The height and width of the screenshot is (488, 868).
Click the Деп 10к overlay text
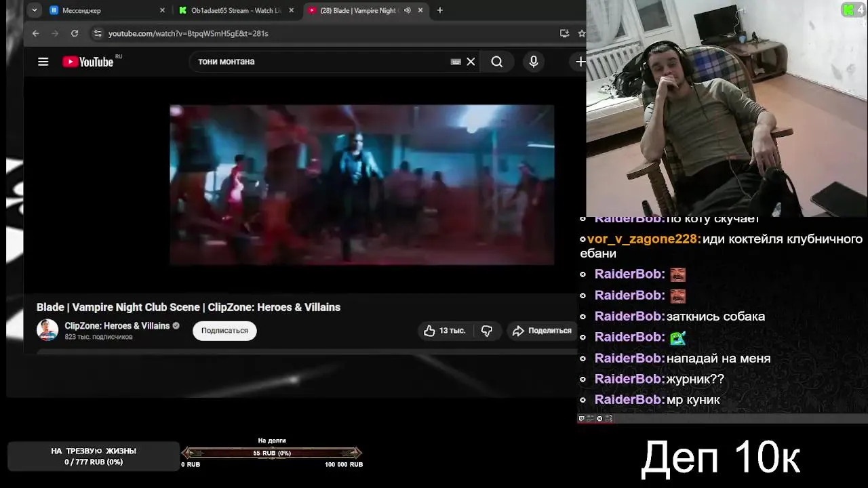click(721, 458)
